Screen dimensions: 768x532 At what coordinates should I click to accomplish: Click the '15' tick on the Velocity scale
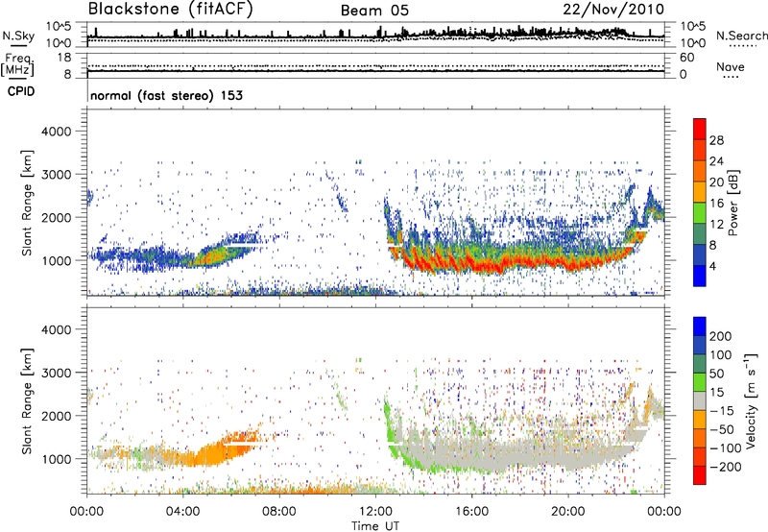(x=716, y=392)
